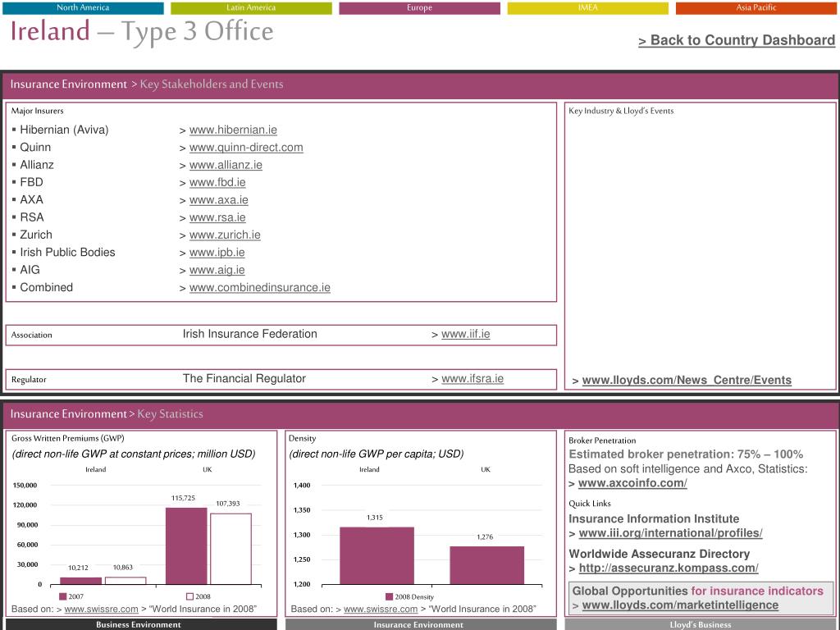
Task: Click the Hibernian (Aviva) insurer name
Action: click(64, 130)
